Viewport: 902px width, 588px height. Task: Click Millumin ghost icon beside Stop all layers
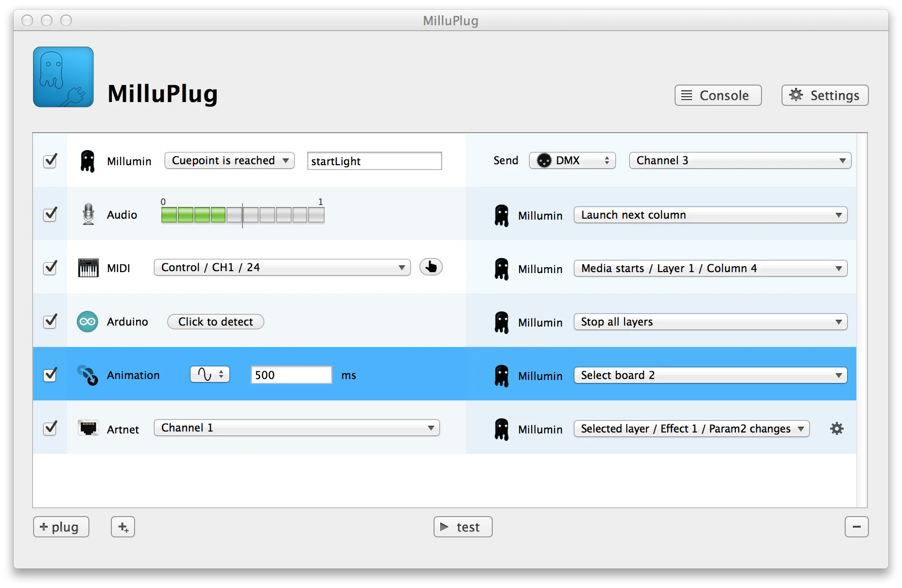pyautogui.click(x=502, y=322)
